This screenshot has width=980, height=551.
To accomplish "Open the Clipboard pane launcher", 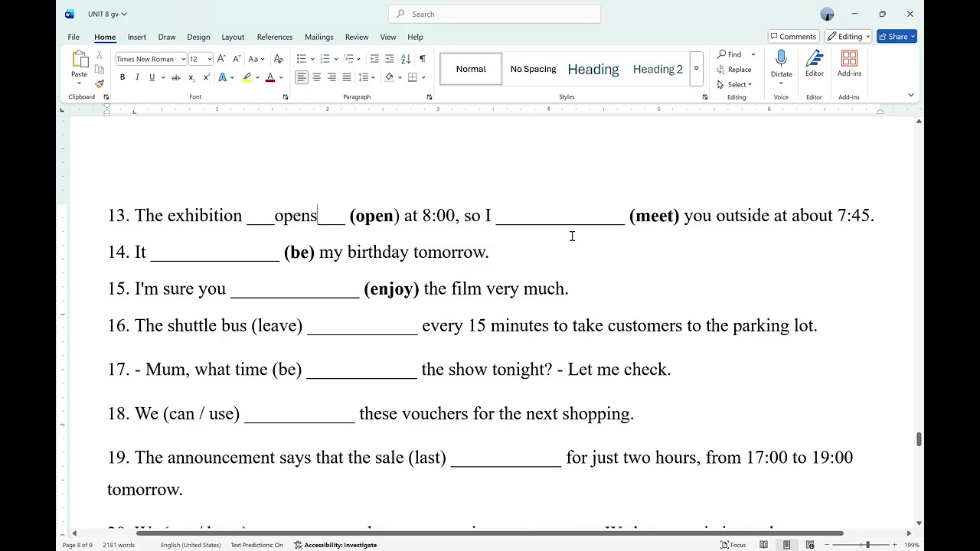I will (x=106, y=97).
